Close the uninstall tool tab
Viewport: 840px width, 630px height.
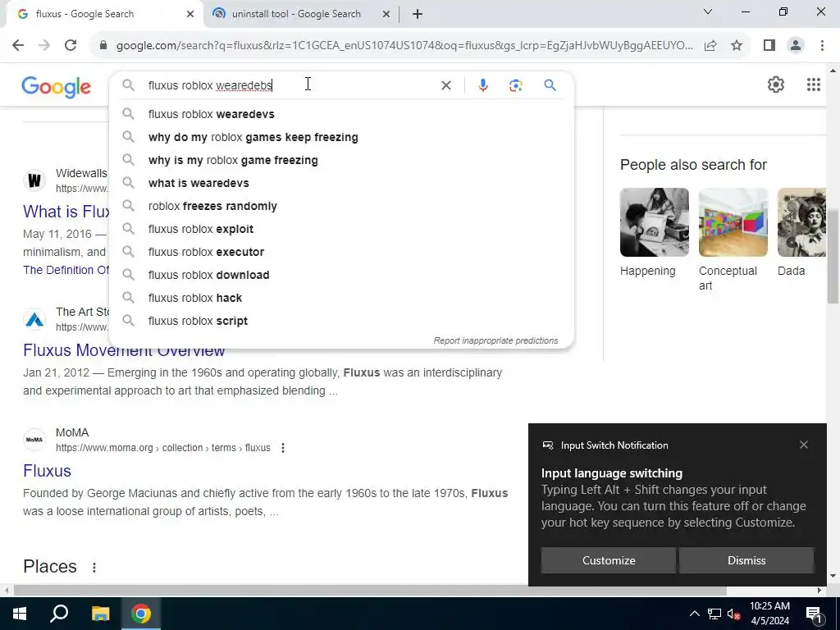[x=386, y=14]
